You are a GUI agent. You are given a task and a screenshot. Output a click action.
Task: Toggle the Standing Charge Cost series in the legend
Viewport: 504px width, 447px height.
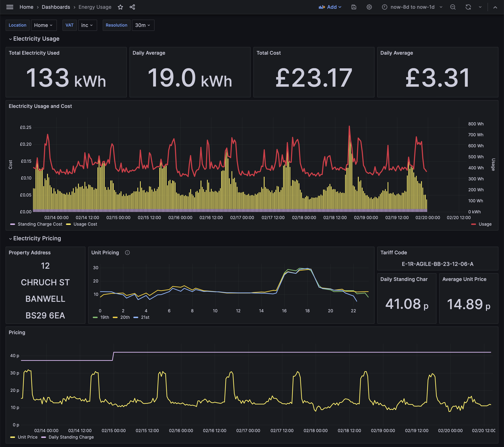tap(40, 224)
